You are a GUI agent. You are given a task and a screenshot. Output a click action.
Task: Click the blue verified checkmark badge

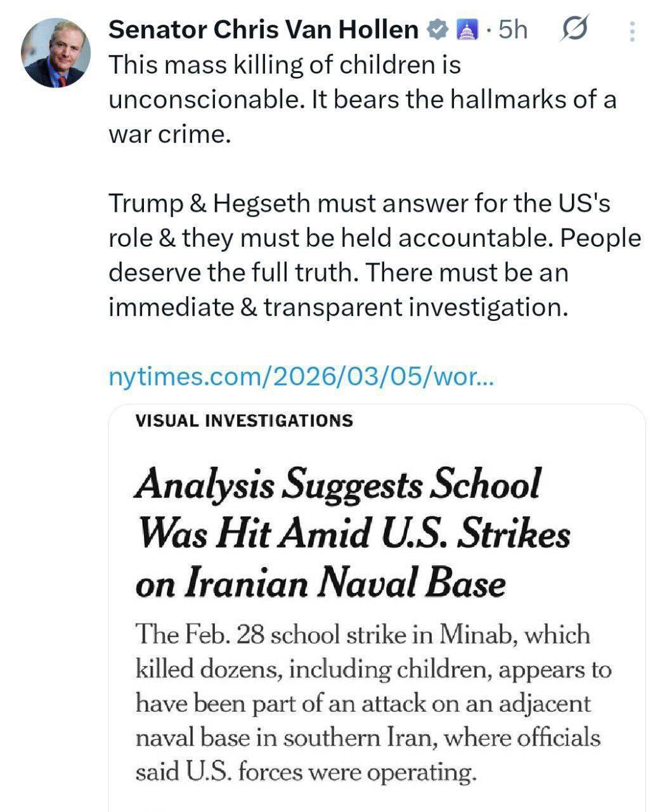[x=437, y=30]
